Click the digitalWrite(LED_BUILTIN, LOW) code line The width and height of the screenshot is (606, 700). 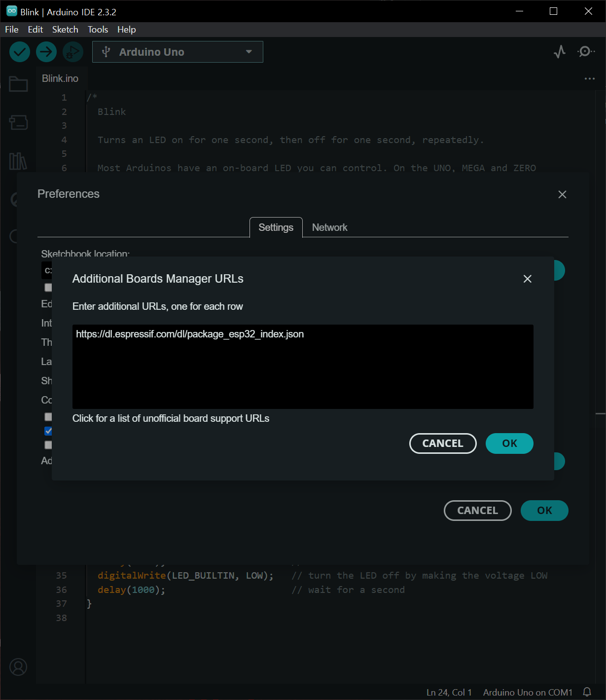coord(185,576)
